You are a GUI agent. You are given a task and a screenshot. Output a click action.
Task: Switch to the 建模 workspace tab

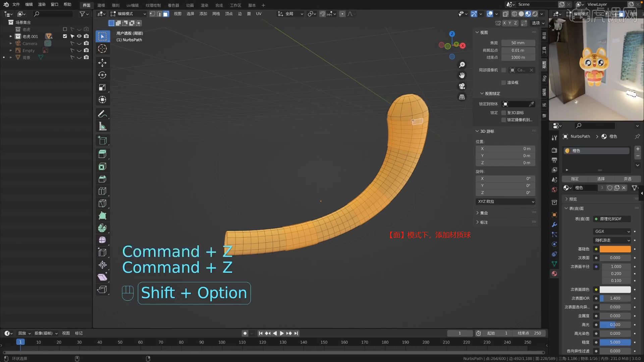(x=101, y=5)
